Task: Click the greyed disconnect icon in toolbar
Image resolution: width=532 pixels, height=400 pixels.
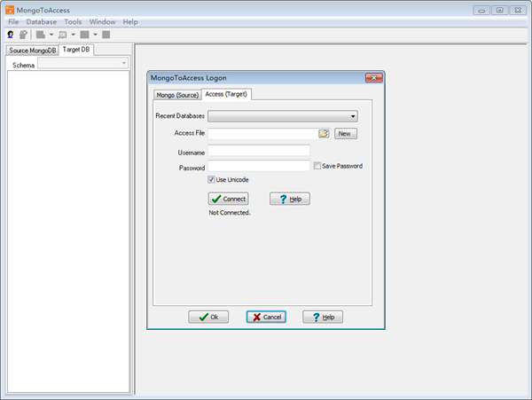Action: [23, 35]
